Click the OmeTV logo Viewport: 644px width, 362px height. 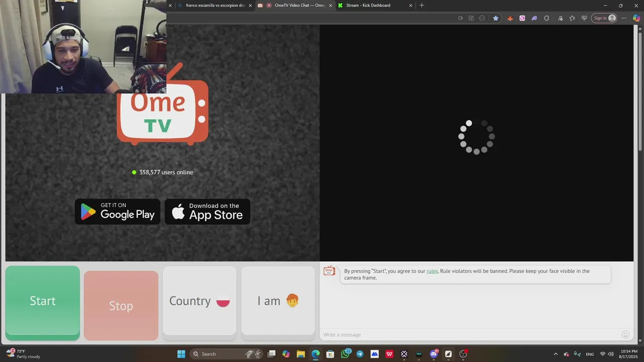(x=163, y=113)
